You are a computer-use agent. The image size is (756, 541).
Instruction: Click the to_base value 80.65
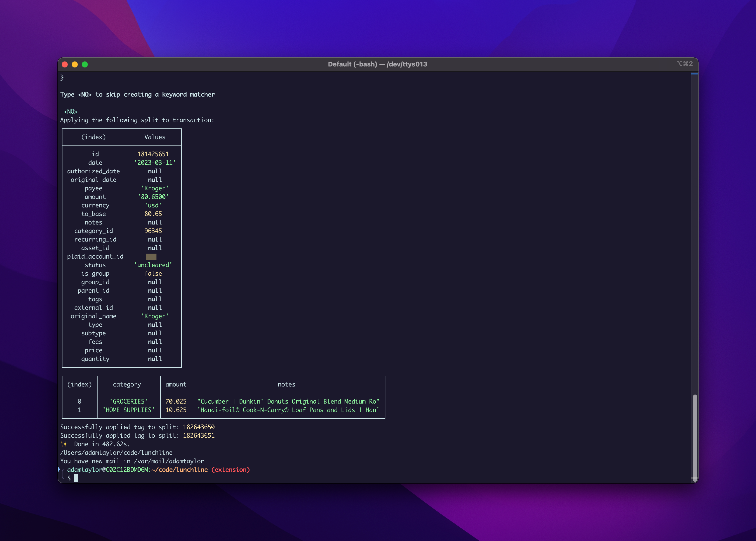tap(153, 213)
